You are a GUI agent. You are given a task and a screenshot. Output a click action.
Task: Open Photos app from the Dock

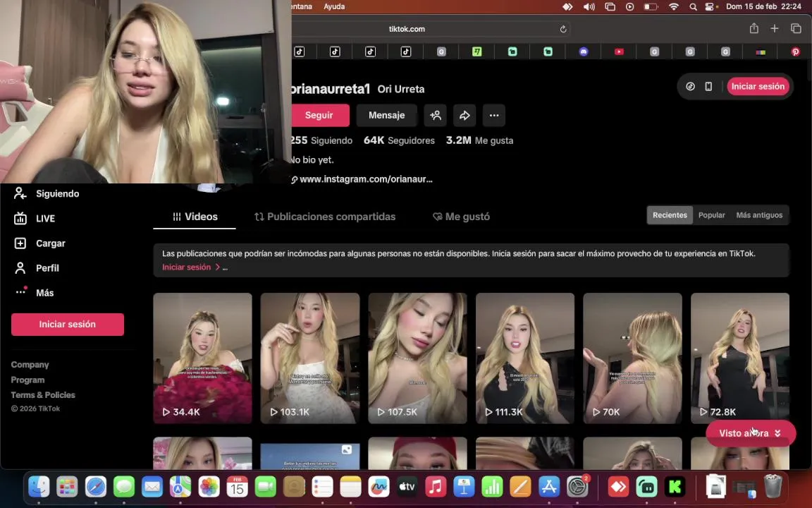click(209, 487)
